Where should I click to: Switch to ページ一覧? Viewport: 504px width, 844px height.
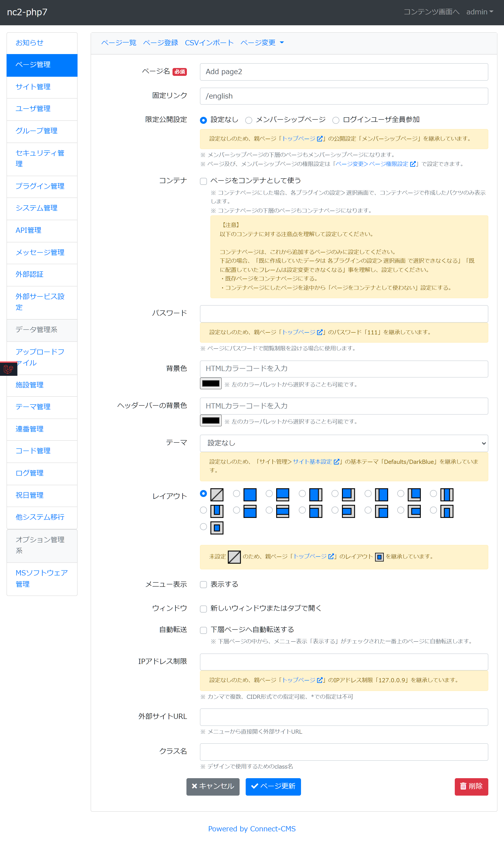click(x=118, y=43)
